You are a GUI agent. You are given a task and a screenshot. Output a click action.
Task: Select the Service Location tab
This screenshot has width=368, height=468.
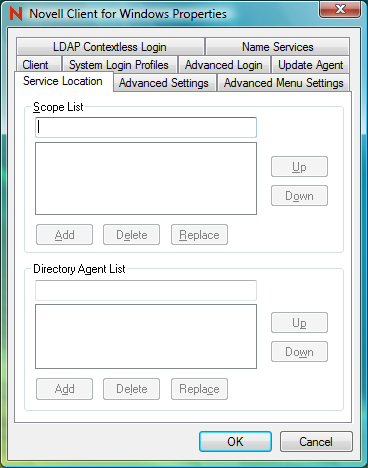63,81
